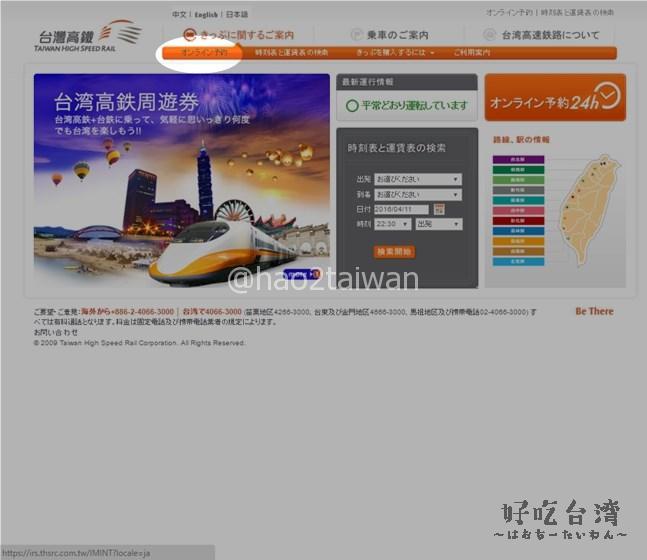Click the purple station label at top of list

(518, 160)
